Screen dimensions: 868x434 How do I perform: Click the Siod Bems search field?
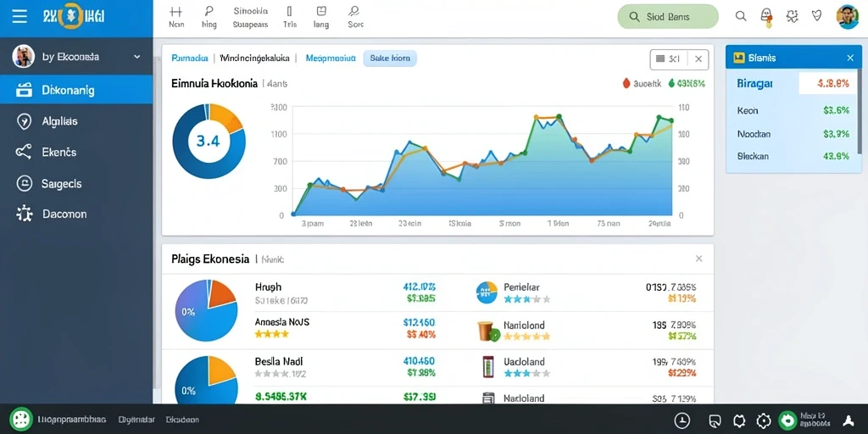click(668, 17)
